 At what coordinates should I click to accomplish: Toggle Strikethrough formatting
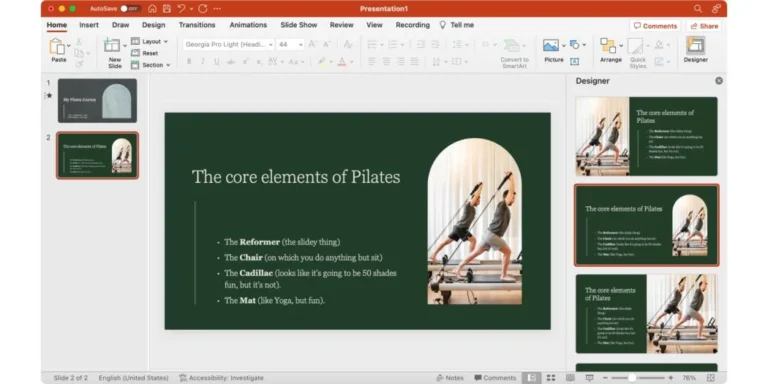click(x=231, y=62)
